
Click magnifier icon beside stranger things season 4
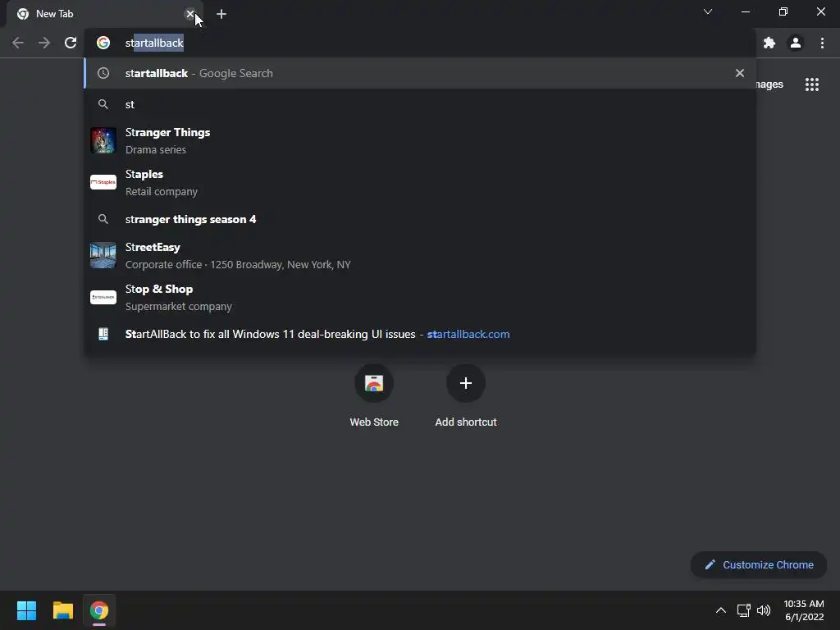[103, 219]
